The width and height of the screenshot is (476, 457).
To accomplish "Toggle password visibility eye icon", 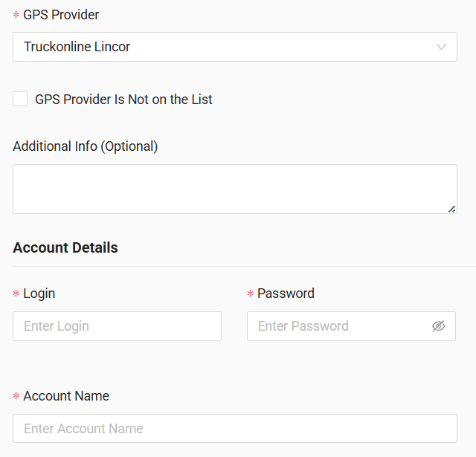I will (x=438, y=326).
